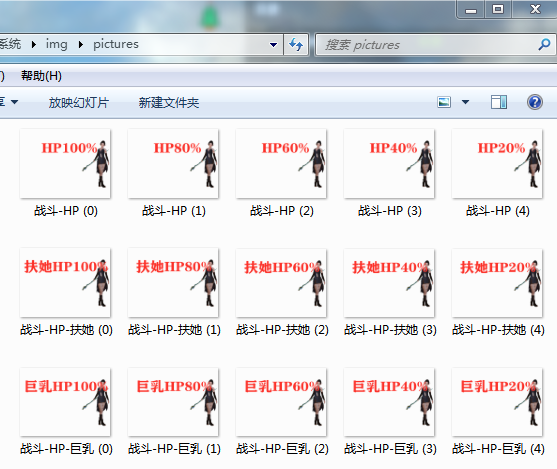Viewport: 557px width, 469px height.
Task: Open the view options dropdown arrow
Action: click(465, 102)
